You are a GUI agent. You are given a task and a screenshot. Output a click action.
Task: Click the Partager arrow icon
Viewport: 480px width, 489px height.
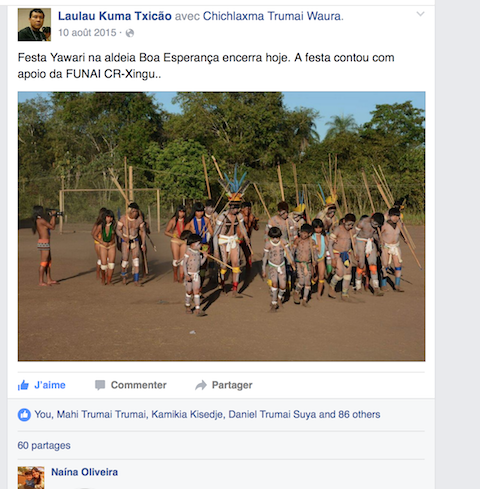pos(201,385)
